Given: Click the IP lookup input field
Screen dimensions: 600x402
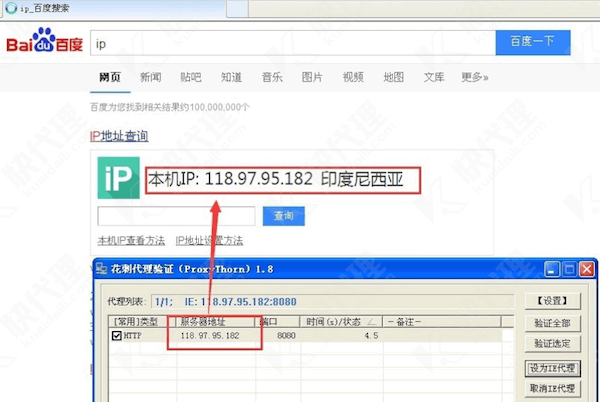Looking at the screenshot, I should pyautogui.click(x=175, y=216).
